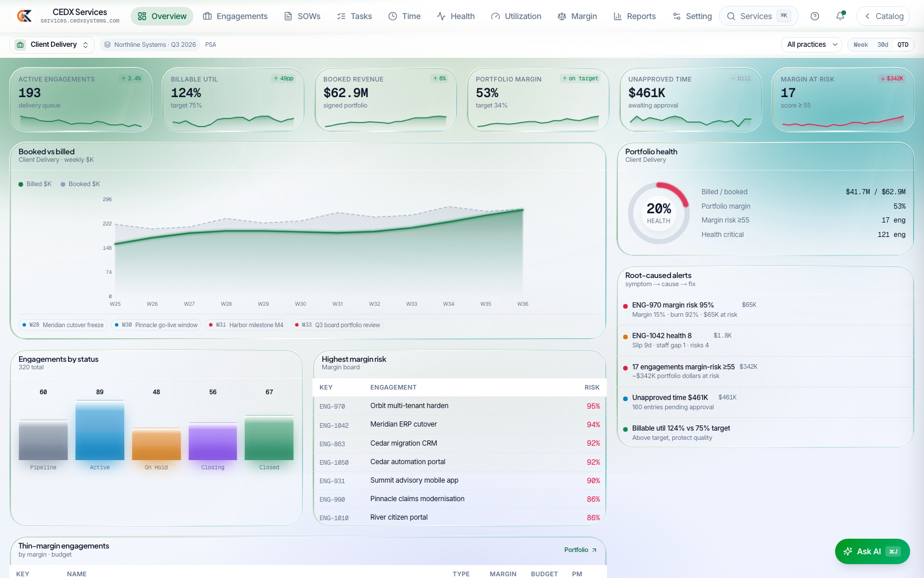The width and height of the screenshot is (924, 578).
Task: Open the ENG-990 Pinnacle claims modernisation row
Action: click(x=460, y=499)
